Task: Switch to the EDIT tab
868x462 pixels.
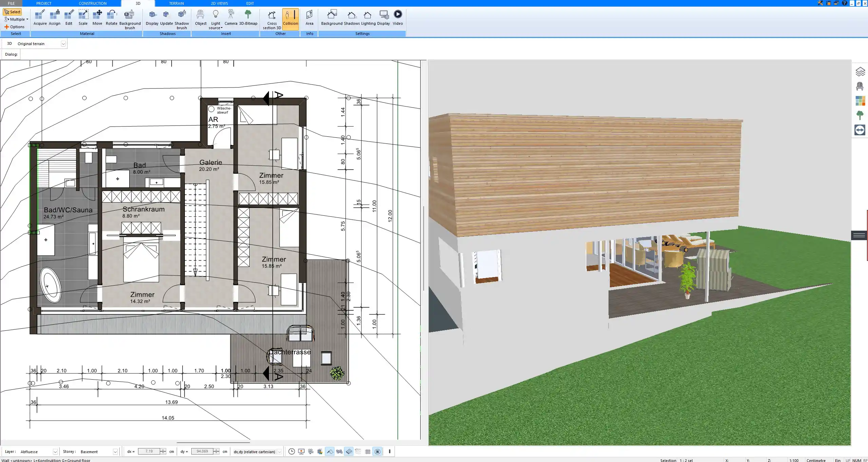Action: tap(250, 3)
